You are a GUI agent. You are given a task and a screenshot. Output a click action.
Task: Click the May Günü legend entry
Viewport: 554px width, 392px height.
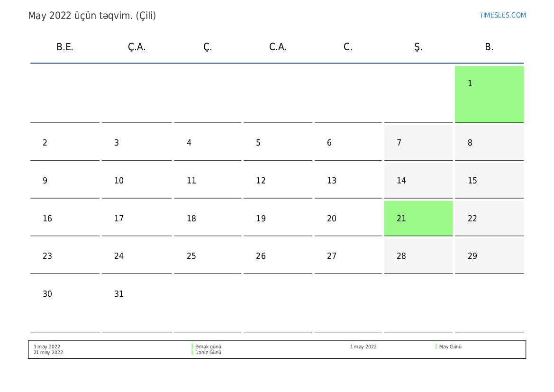450,346
